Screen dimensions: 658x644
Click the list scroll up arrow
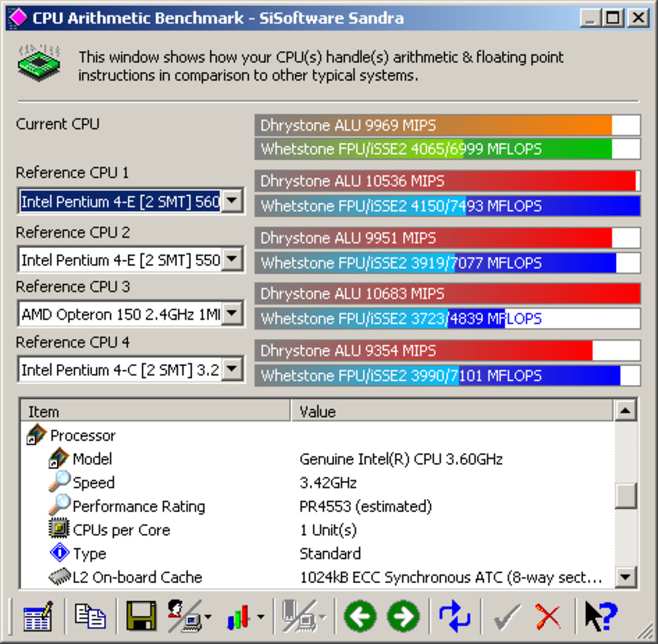(625, 410)
